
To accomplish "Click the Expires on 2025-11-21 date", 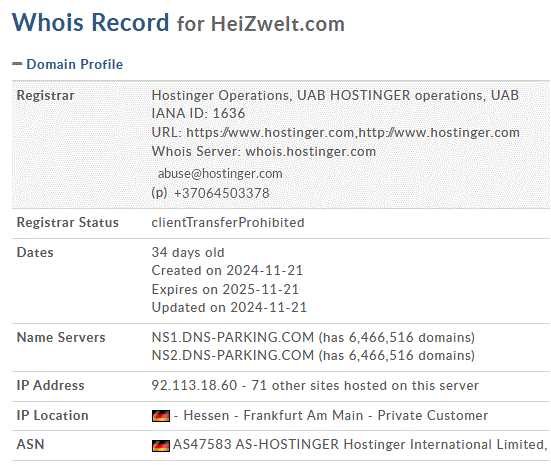I will click(x=225, y=289).
